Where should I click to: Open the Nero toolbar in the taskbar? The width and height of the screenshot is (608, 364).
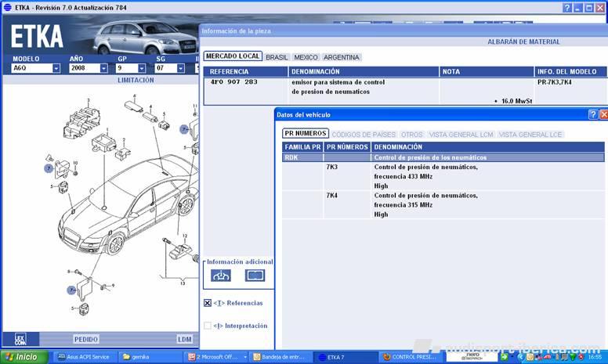[x=472, y=356]
